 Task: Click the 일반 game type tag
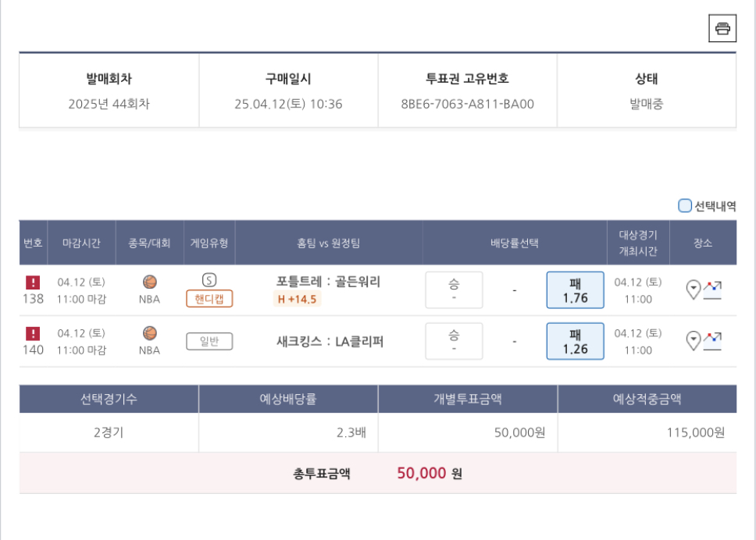pyautogui.click(x=209, y=341)
